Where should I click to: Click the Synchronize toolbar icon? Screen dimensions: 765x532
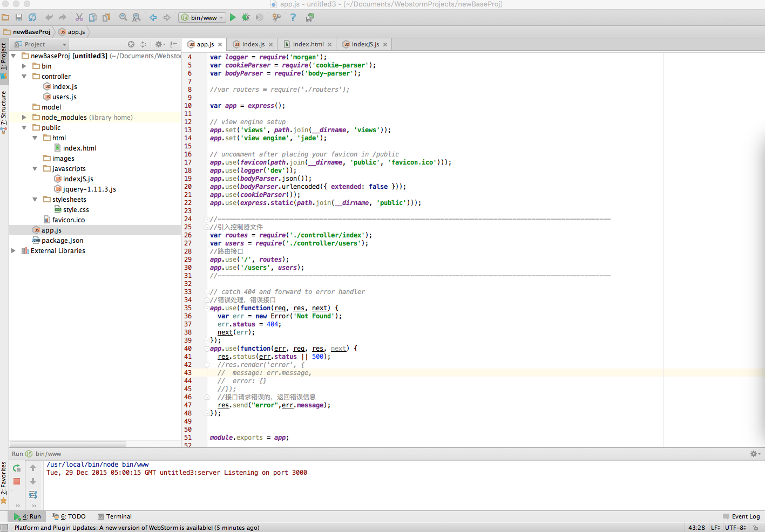click(32, 17)
